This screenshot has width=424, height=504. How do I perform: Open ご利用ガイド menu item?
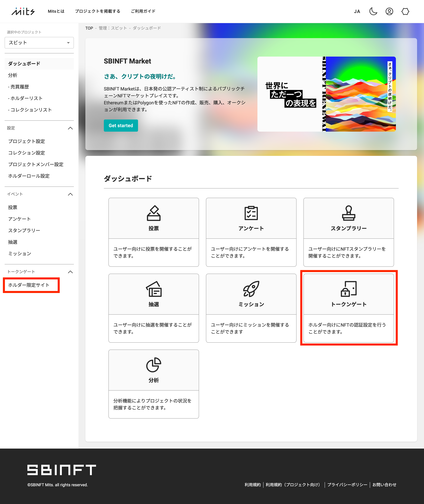click(x=143, y=11)
